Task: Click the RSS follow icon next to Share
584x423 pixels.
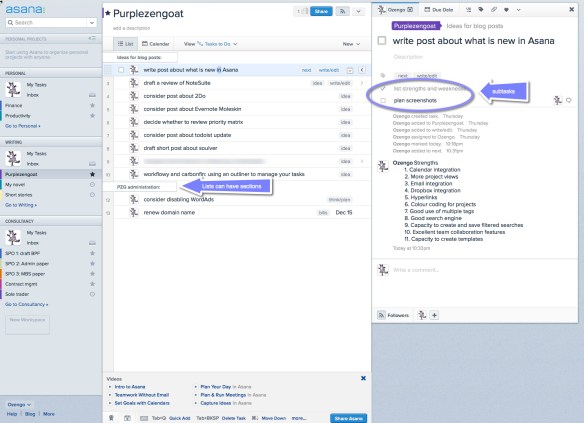Action: pos(342,11)
